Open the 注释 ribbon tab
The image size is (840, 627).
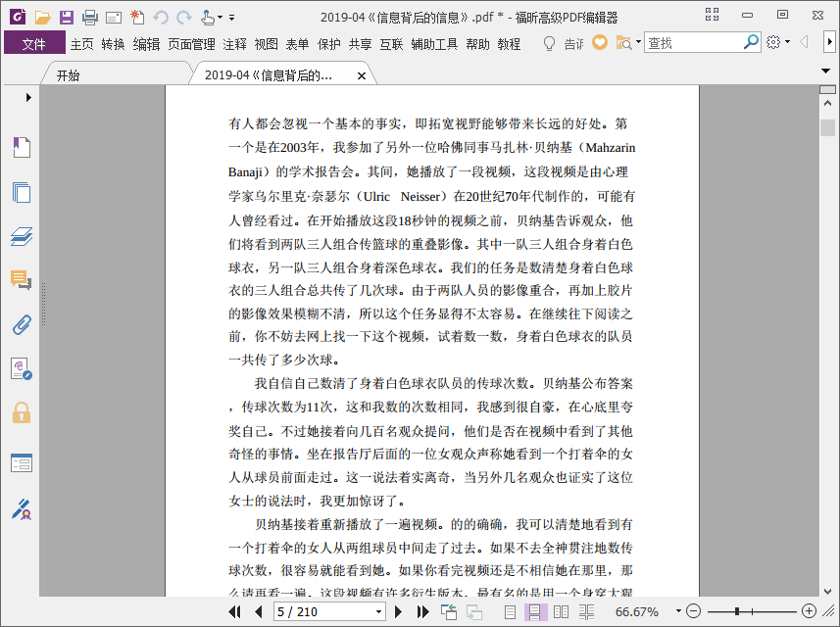[x=234, y=44]
